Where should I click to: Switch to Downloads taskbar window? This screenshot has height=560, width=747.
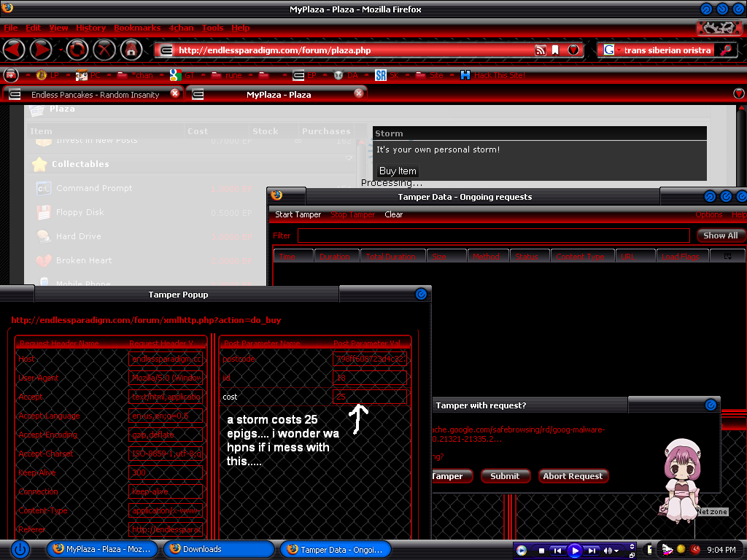pyautogui.click(x=219, y=550)
